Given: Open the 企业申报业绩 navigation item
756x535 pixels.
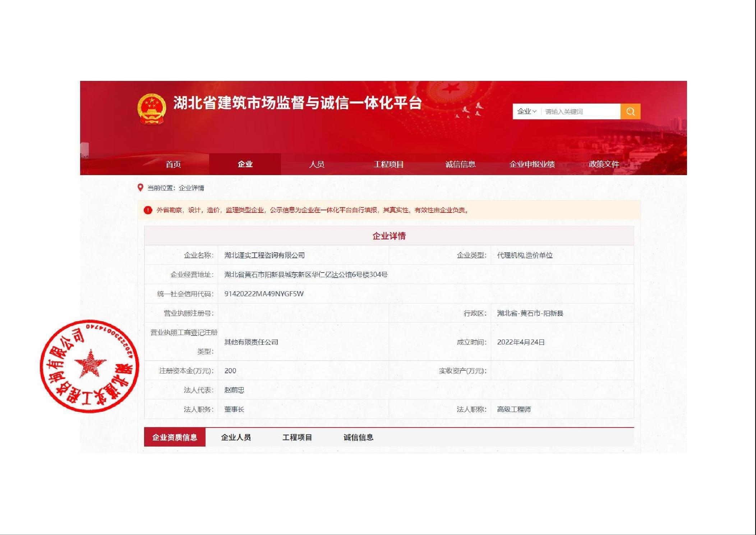Looking at the screenshot, I should (x=532, y=164).
